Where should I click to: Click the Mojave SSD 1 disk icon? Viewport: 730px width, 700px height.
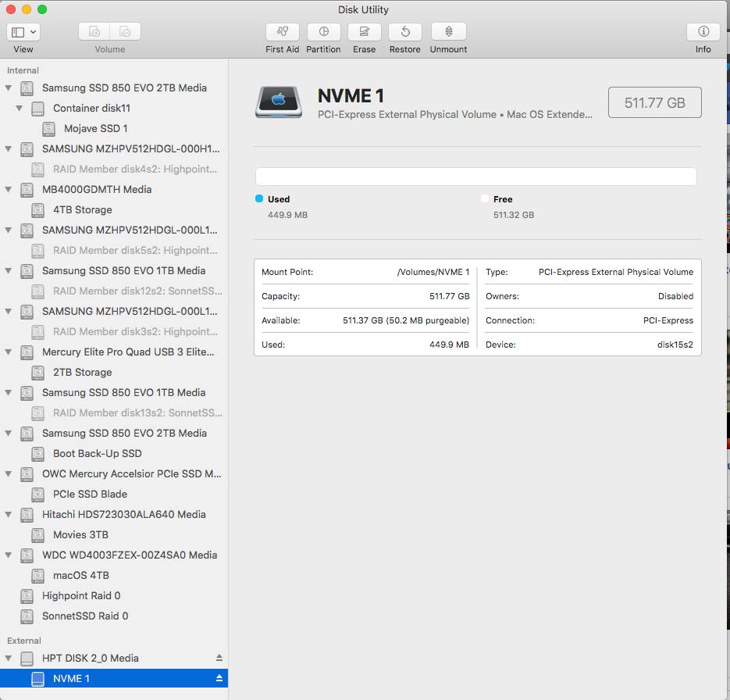(48, 129)
